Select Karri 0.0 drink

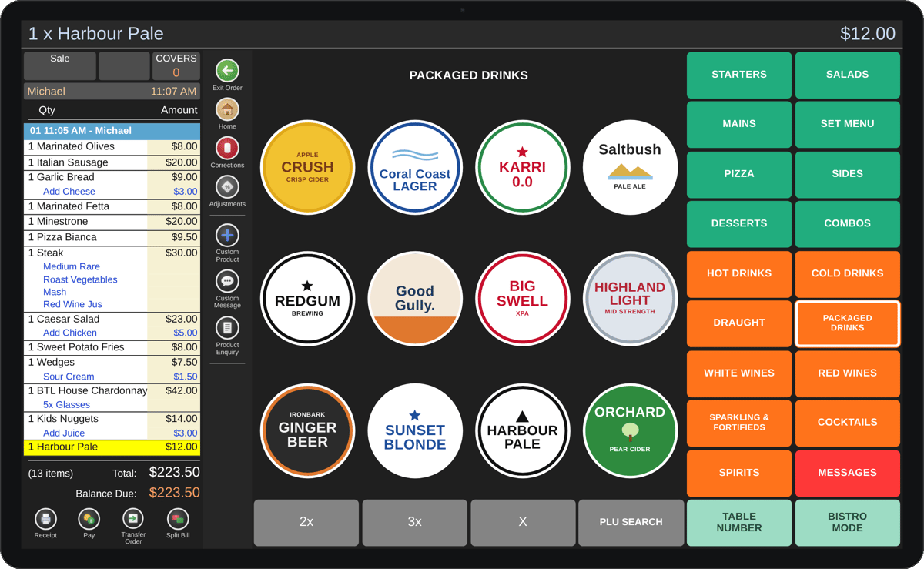[523, 167]
